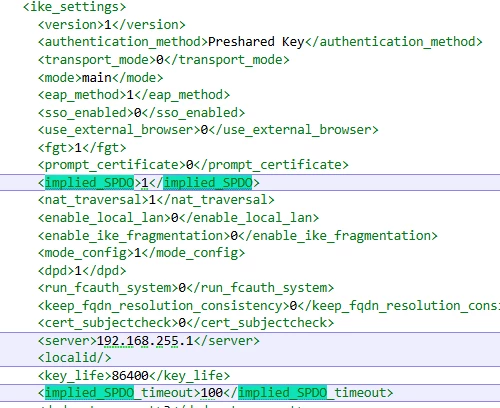Click the dpd tag line
This screenshot has height=408, width=500.
pos(82,271)
